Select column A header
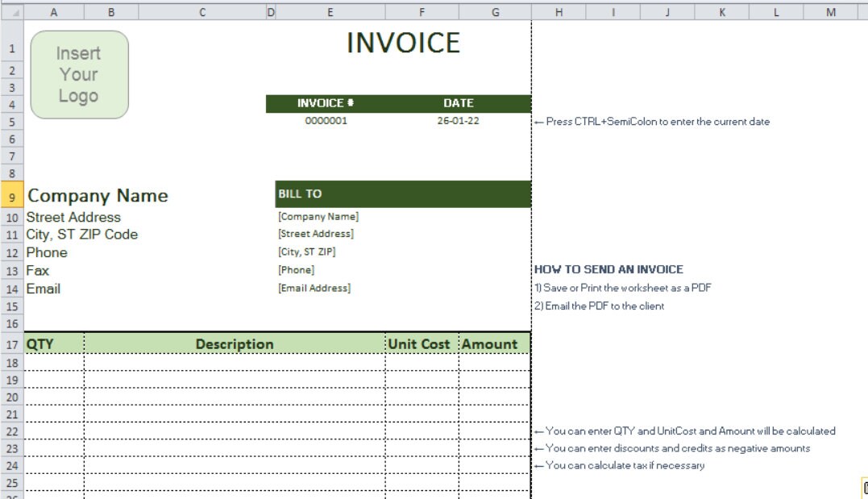This screenshot has width=868, height=499. coord(54,12)
